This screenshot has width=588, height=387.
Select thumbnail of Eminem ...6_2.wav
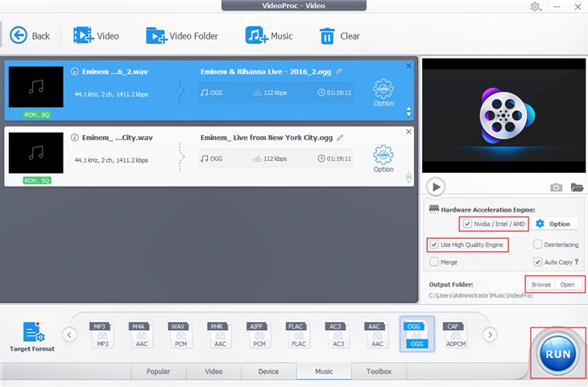coord(36,87)
